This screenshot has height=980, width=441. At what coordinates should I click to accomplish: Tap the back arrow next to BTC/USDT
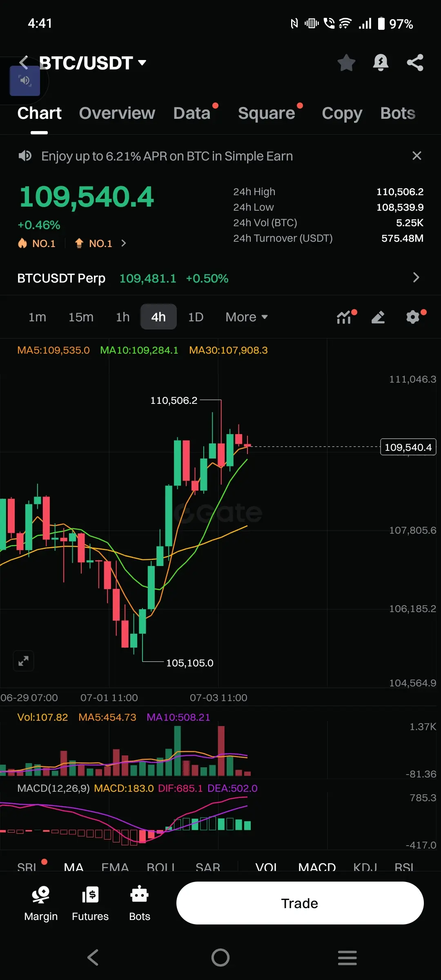point(24,62)
